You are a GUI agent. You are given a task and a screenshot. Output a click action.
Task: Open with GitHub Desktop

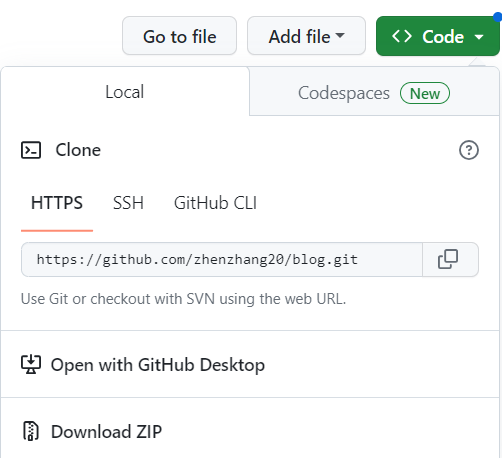click(x=250, y=364)
